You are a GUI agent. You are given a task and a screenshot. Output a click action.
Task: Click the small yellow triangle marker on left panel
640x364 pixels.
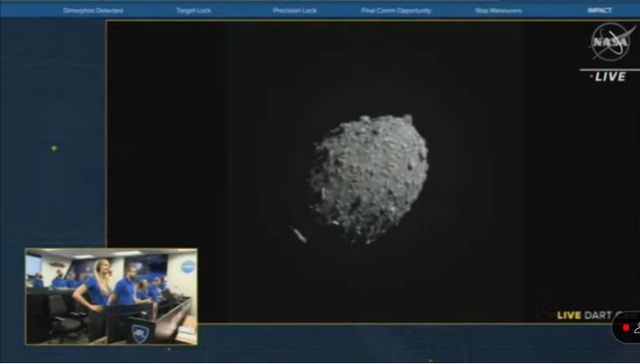click(54, 149)
